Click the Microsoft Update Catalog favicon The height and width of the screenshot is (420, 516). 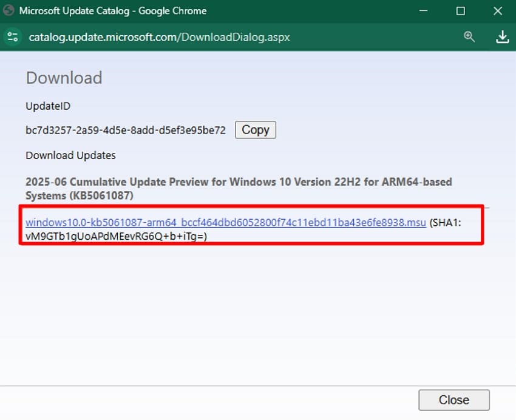pos(8,10)
